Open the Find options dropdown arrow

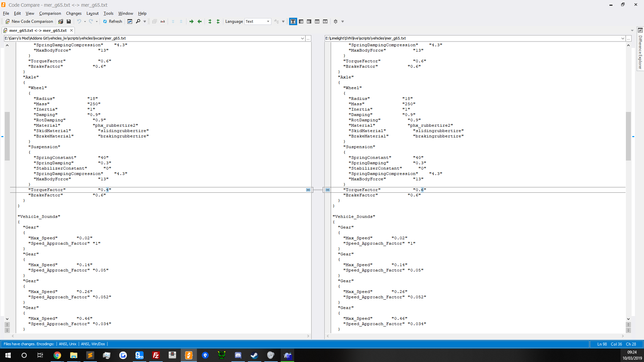click(145, 21)
